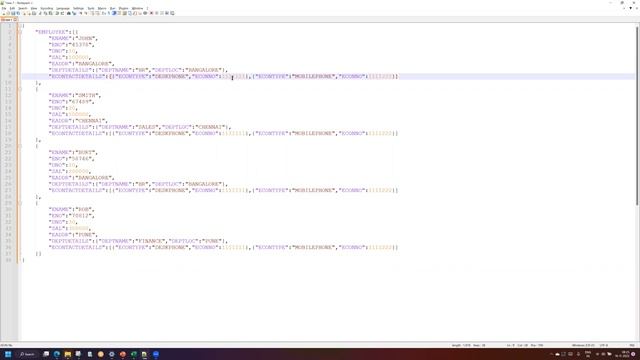Click the "EMPLOYEE" key on line 2

pos(51,32)
